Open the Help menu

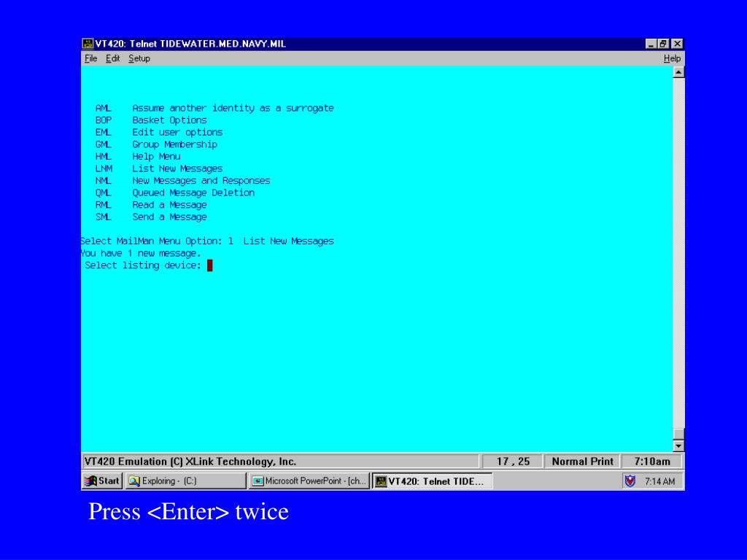tap(672, 58)
